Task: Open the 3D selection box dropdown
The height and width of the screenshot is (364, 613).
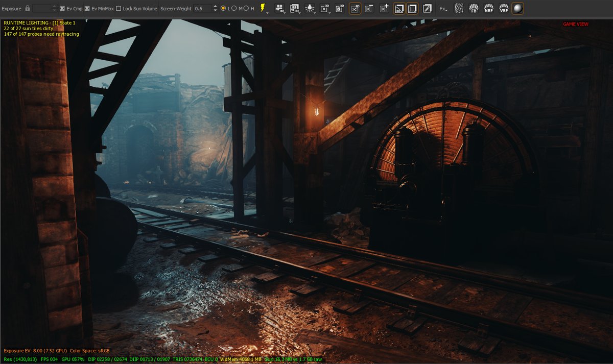Action: [x=325, y=9]
